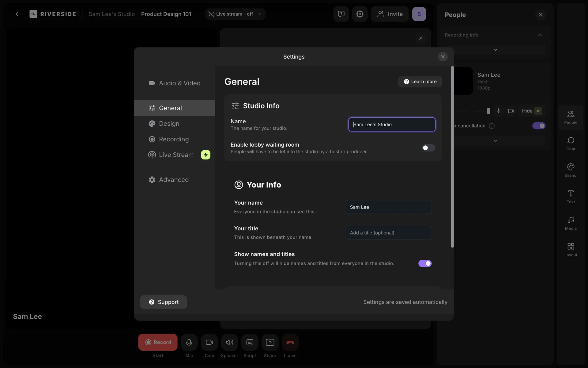Click the Learn more button
This screenshot has width=588, height=368.
[420, 82]
